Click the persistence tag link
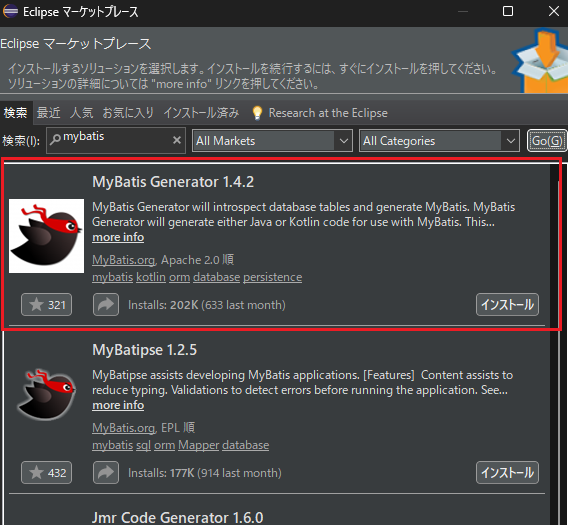The image size is (568, 525). coord(272,277)
